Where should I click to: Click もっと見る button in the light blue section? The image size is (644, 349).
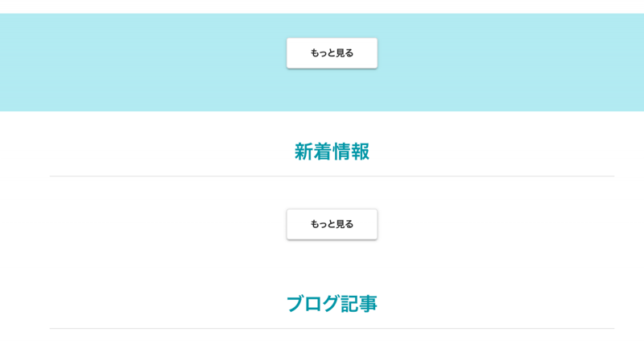[332, 53]
